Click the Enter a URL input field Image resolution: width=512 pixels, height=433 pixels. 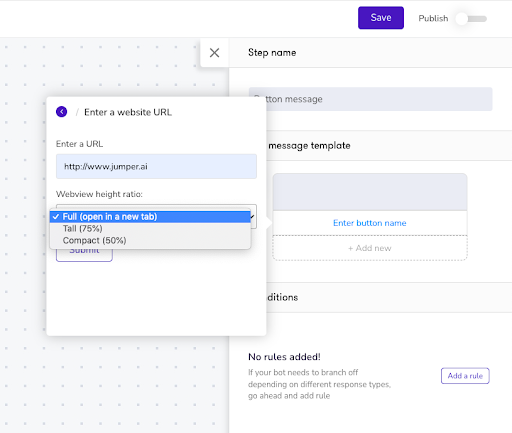click(x=156, y=166)
